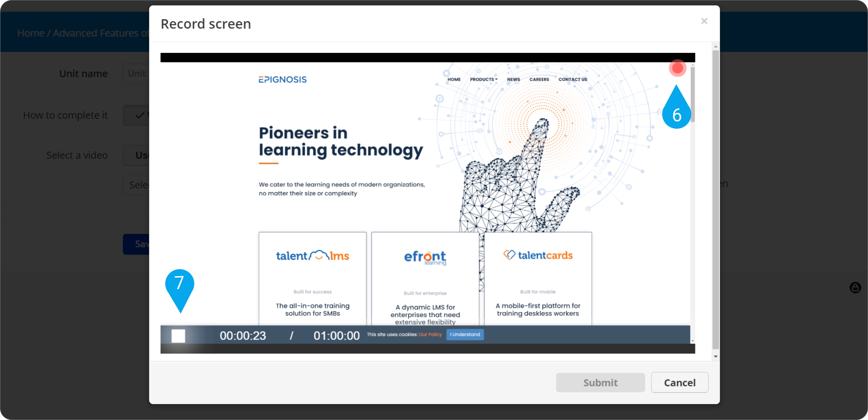This screenshot has height=420, width=868.
Task: Click the Our Policy cookie link
Action: coord(431,335)
